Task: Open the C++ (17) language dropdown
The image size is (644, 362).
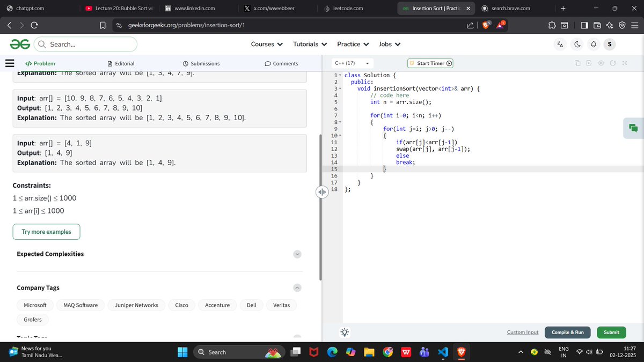Action: pyautogui.click(x=352, y=63)
